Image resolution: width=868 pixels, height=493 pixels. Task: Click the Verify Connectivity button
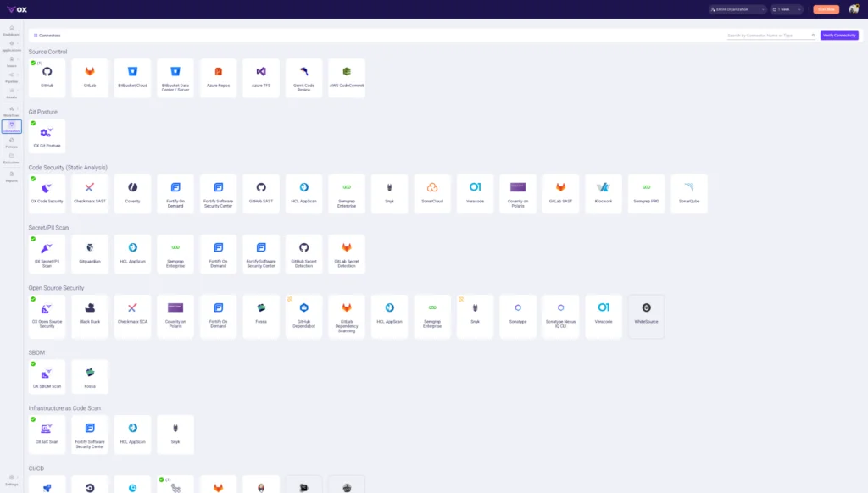pyautogui.click(x=839, y=36)
